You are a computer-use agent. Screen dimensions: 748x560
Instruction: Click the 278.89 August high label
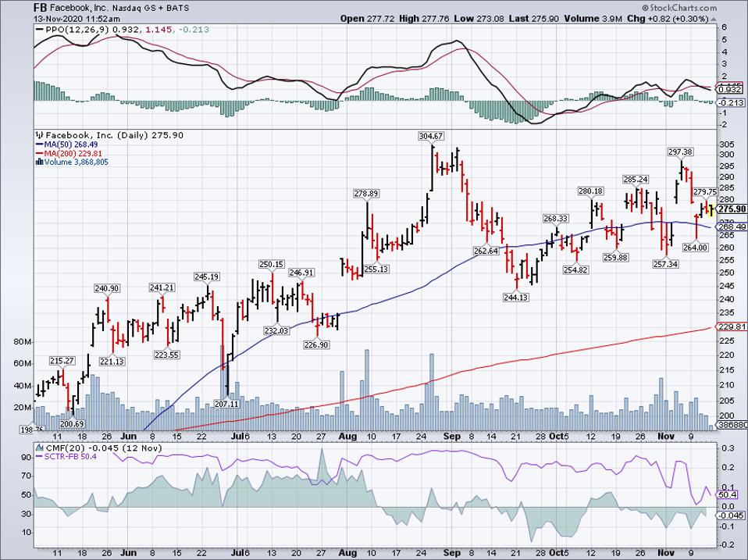pyautogui.click(x=366, y=193)
